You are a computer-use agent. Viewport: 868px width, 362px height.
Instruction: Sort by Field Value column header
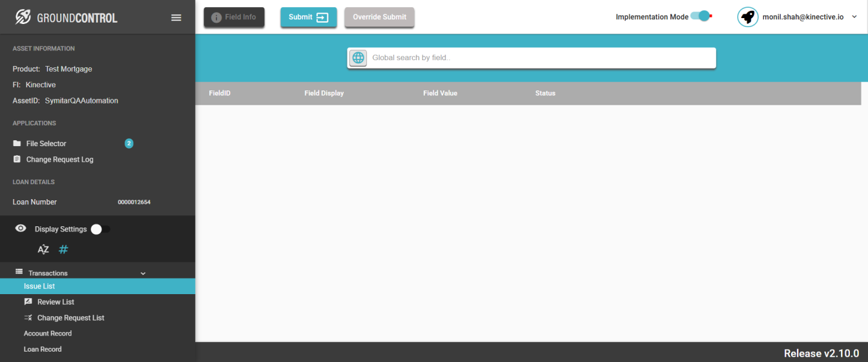(x=440, y=93)
